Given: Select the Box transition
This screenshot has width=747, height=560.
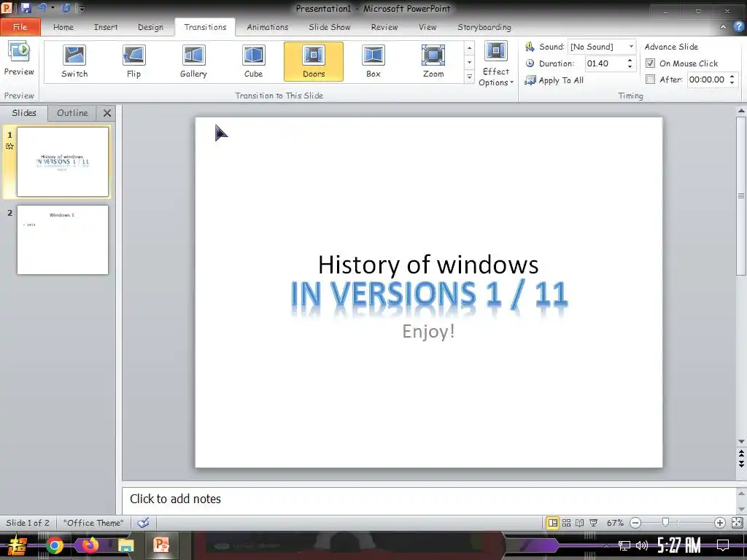Looking at the screenshot, I should tap(373, 61).
